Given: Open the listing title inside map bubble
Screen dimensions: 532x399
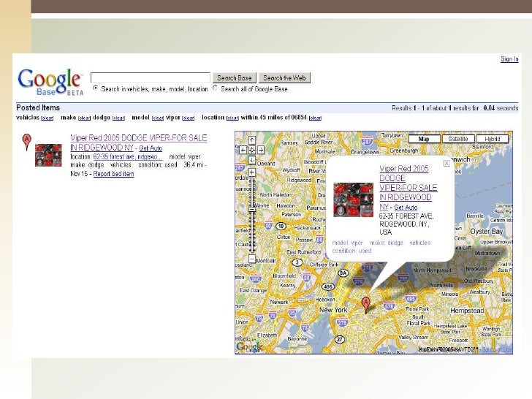Looking at the screenshot, I should click(408, 188).
